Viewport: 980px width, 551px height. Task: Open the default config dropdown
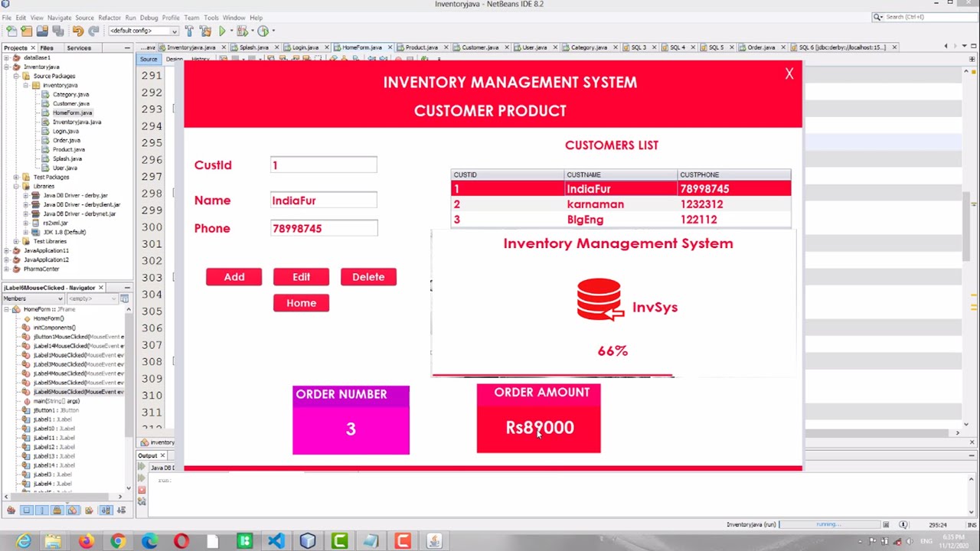point(143,31)
